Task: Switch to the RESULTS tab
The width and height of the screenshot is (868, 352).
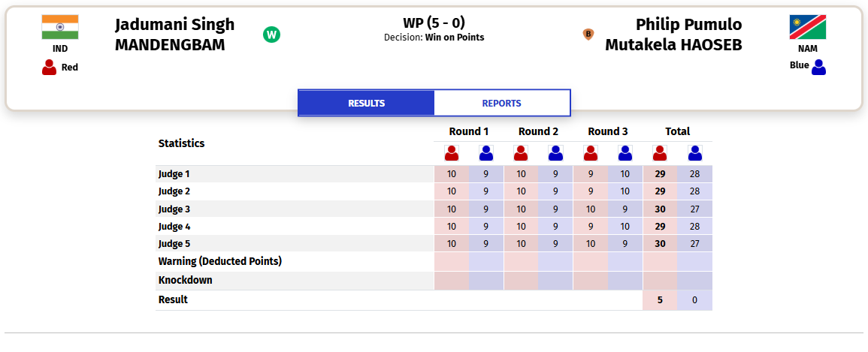Action: click(367, 104)
